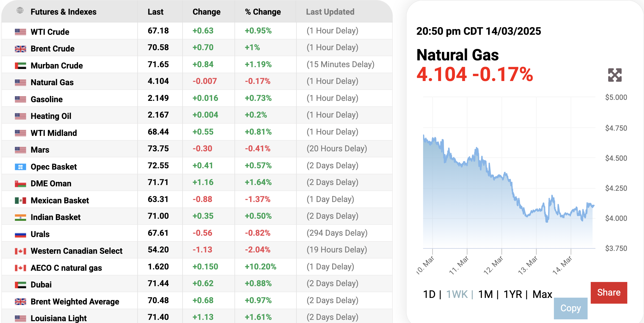Switch chart to 1M range
The image size is (644, 323).
(485, 295)
